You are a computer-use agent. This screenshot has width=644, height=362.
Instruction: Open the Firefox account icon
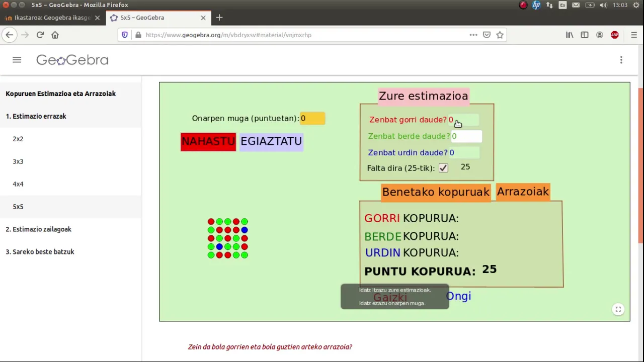pos(600,35)
